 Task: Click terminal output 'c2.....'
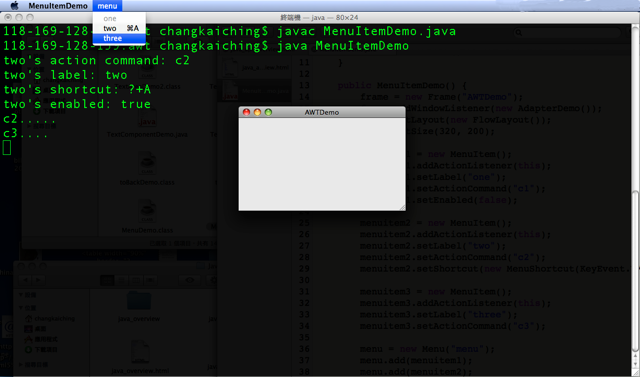[29, 119]
